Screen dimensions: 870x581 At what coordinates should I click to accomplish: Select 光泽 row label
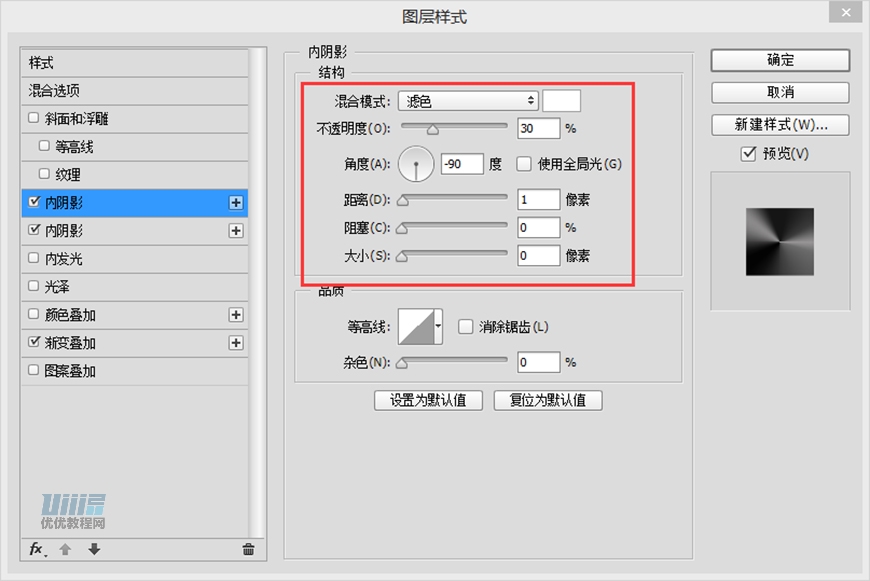pyautogui.click(x=57, y=287)
